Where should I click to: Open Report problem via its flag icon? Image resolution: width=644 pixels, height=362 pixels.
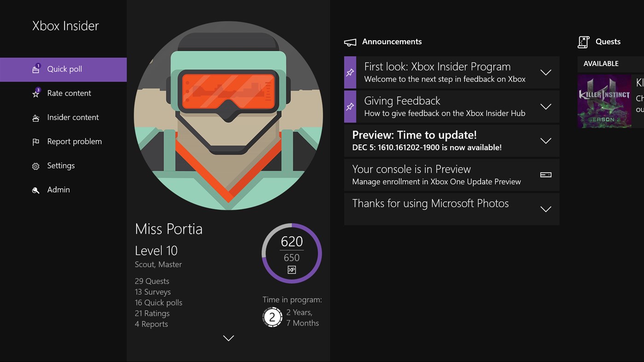[x=36, y=141]
